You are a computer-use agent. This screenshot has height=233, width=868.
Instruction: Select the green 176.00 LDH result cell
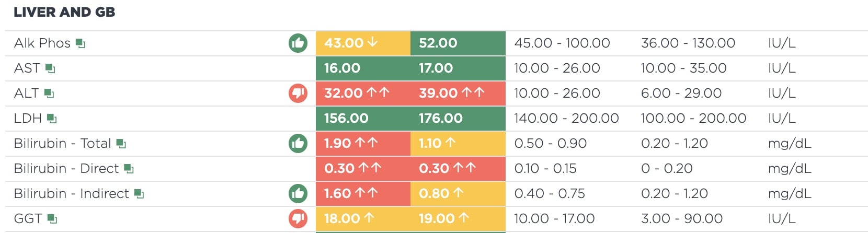[x=458, y=119]
